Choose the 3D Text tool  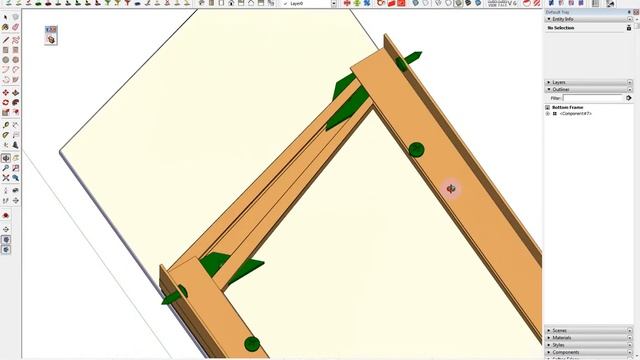16,145
